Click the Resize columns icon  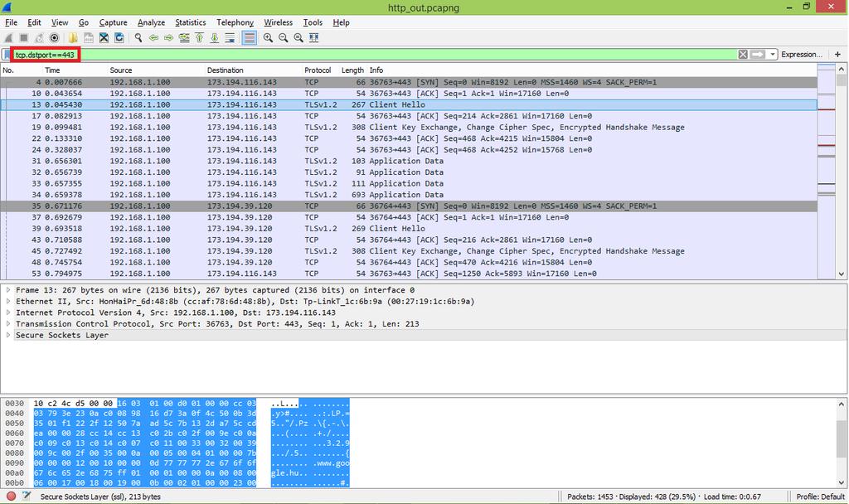tap(313, 38)
